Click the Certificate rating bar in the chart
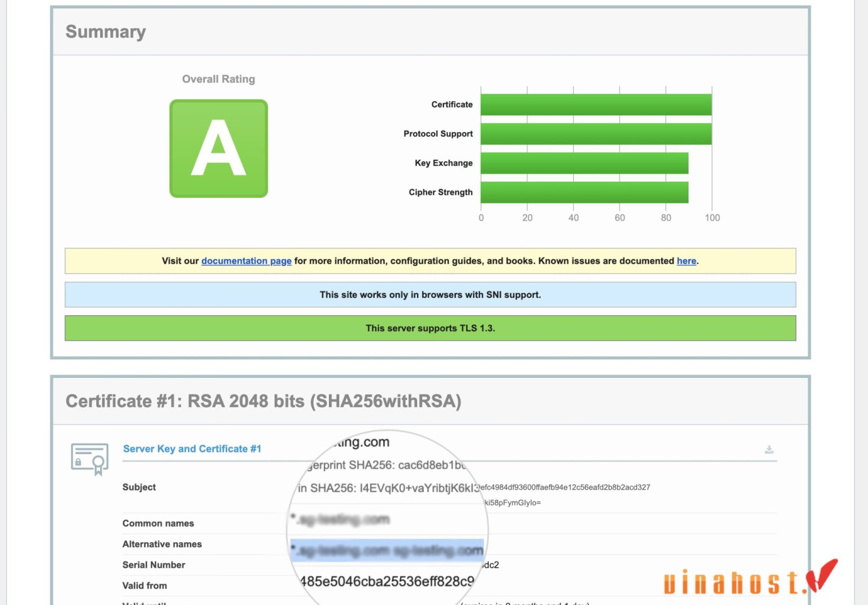The width and height of the screenshot is (868, 605). (x=596, y=104)
